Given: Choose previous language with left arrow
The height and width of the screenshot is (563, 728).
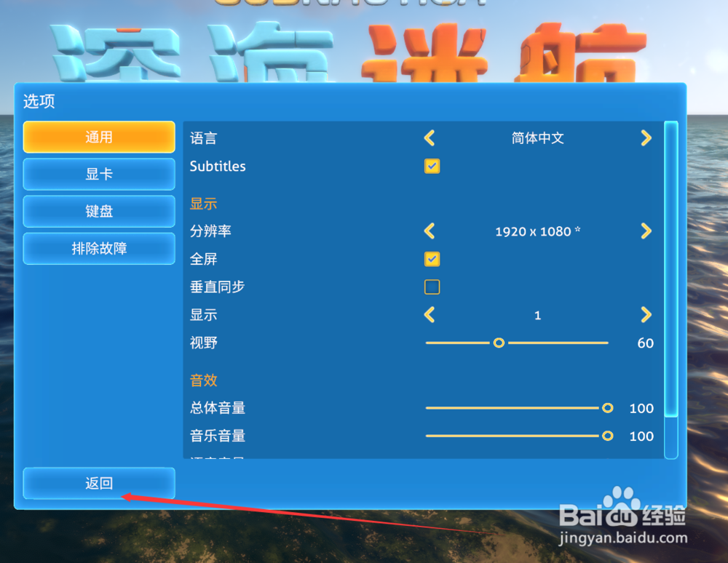Looking at the screenshot, I should [430, 137].
